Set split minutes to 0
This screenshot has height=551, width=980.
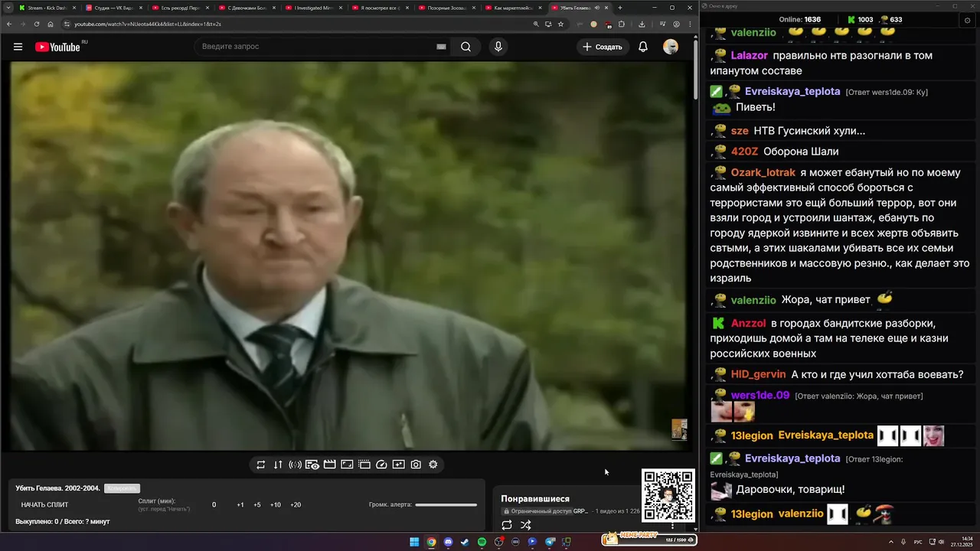pos(214,505)
